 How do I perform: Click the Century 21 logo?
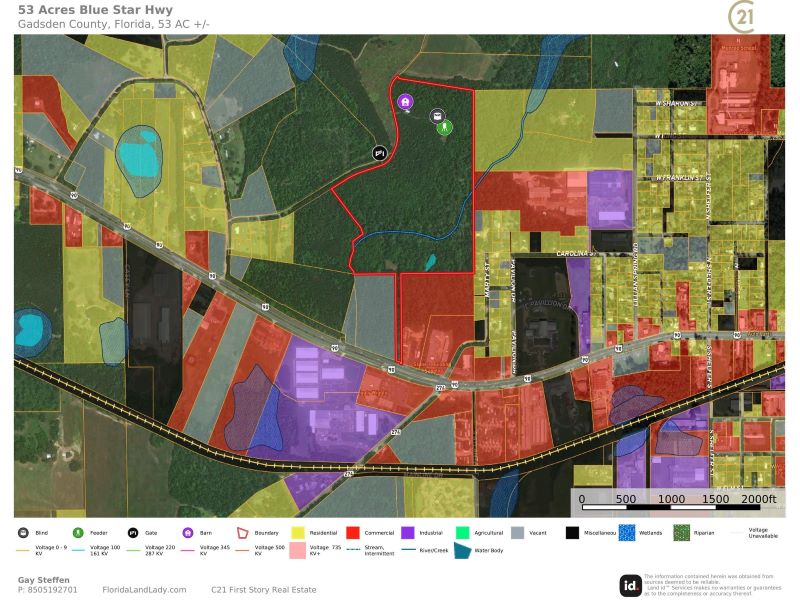click(x=742, y=17)
